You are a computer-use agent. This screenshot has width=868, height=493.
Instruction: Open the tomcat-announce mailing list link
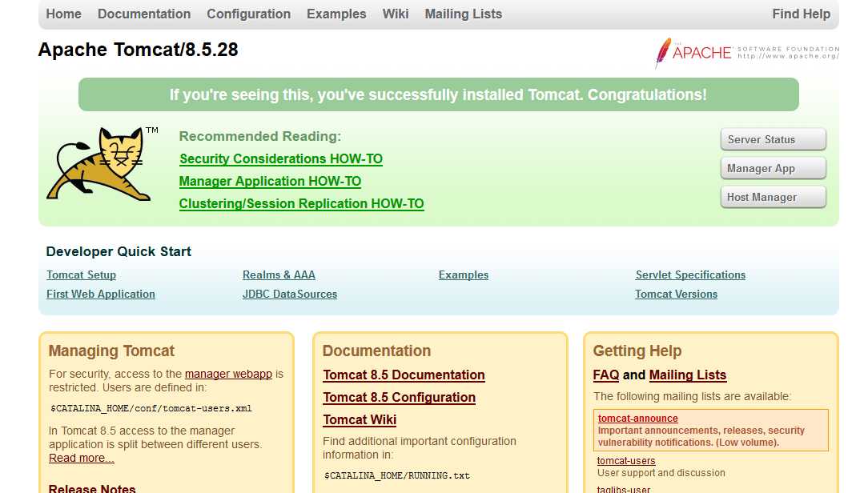coord(637,419)
